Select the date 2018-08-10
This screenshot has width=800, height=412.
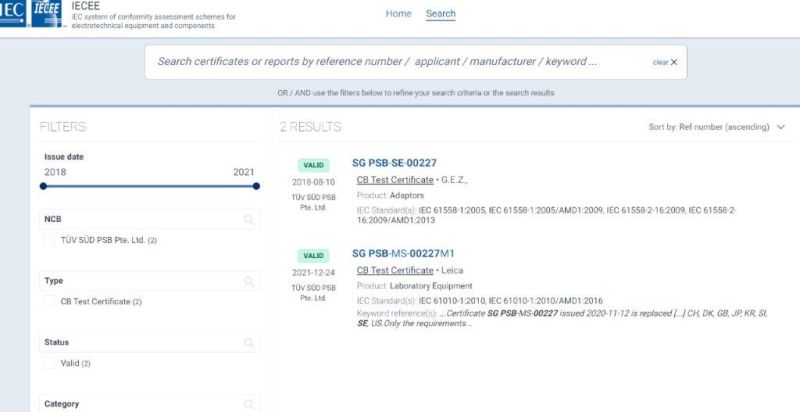[313, 183]
